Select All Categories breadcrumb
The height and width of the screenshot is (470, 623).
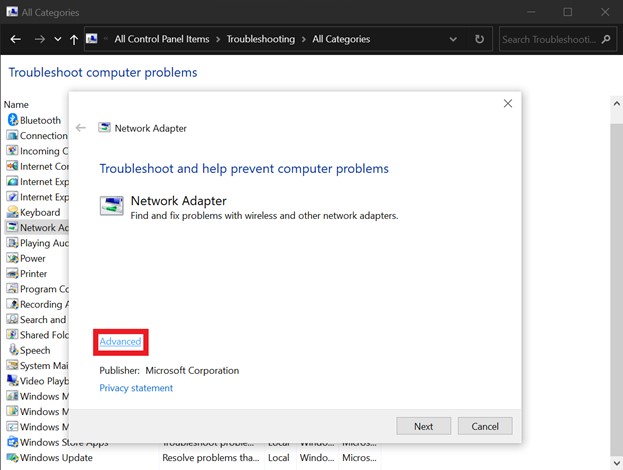341,39
